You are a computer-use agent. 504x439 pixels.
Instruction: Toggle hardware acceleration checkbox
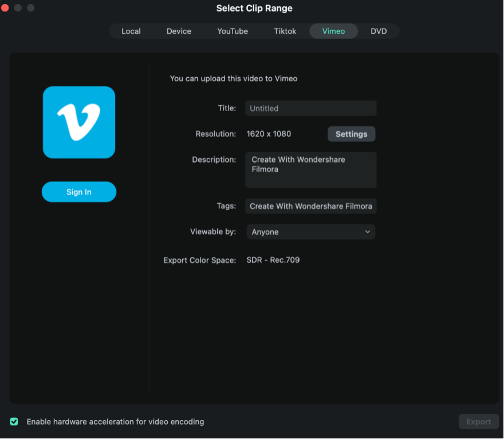click(x=14, y=421)
